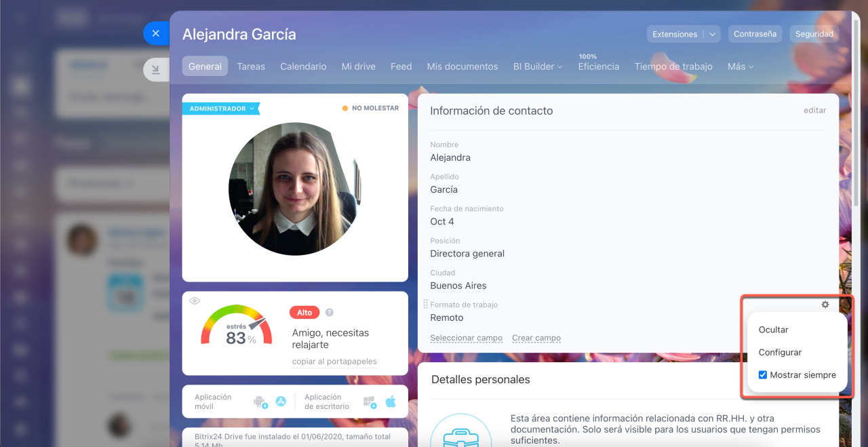Screen dimensions: 868x447
Task: Click the Seleccionar campo link
Action: click(x=467, y=338)
